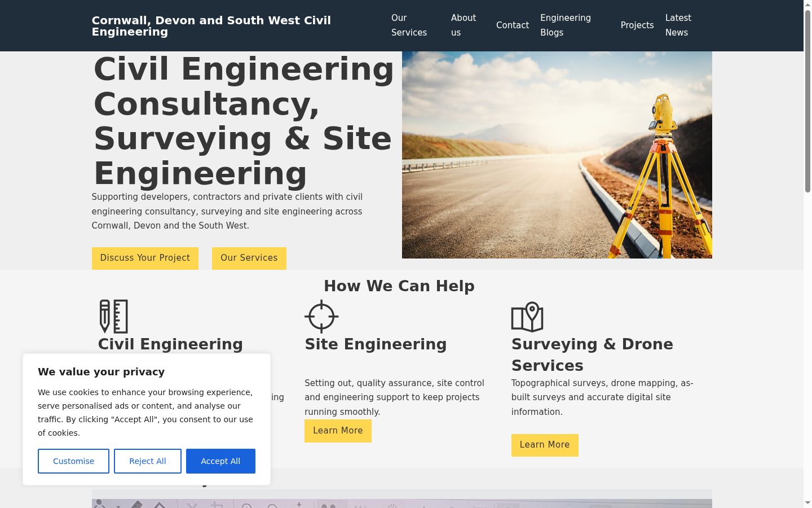This screenshot has height=508, width=812.
Task: Click Learn More under Site Engineering
Action: coord(338,431)
